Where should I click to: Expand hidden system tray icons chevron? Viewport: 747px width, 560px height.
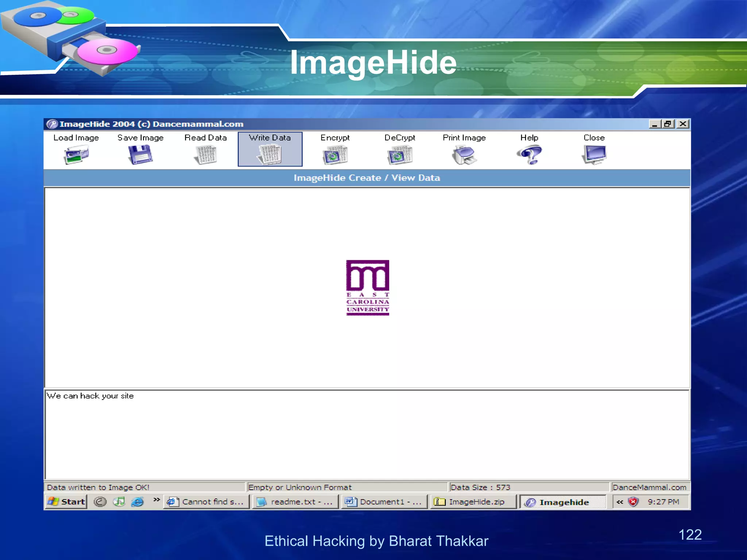(x=620, y=502)
